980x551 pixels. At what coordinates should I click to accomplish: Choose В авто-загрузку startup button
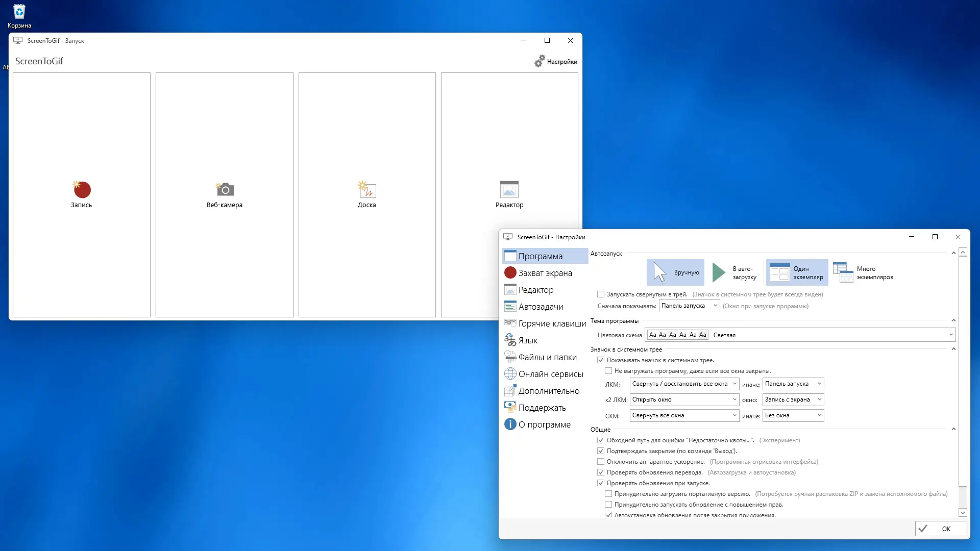(734, 272)
